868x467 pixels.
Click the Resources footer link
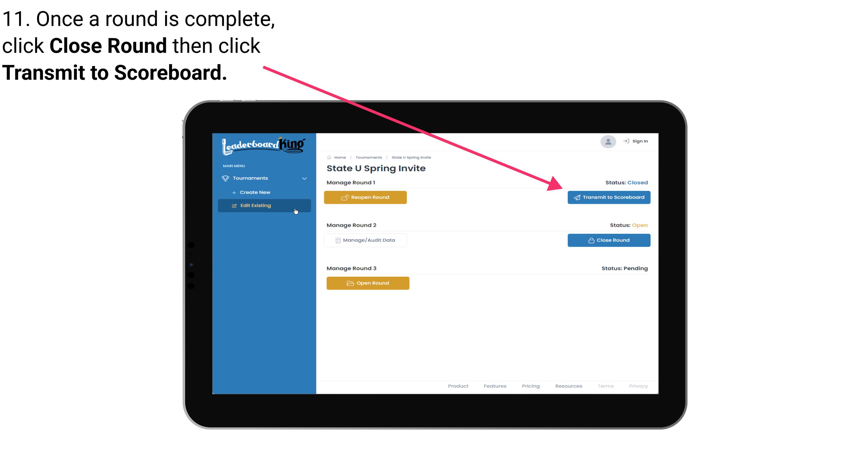coord(568,385)
